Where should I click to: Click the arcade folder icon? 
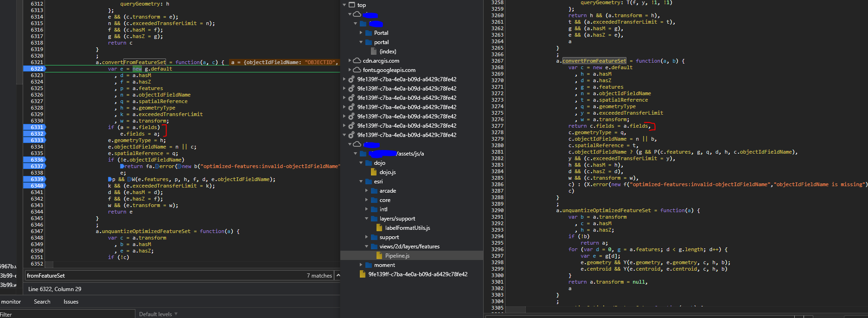coord(374,191)
